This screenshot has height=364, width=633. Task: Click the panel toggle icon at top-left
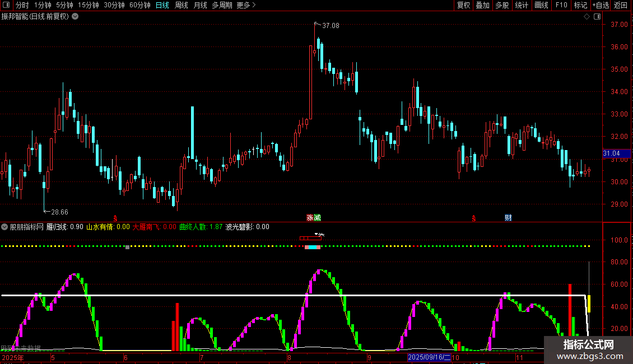point(6,5)
